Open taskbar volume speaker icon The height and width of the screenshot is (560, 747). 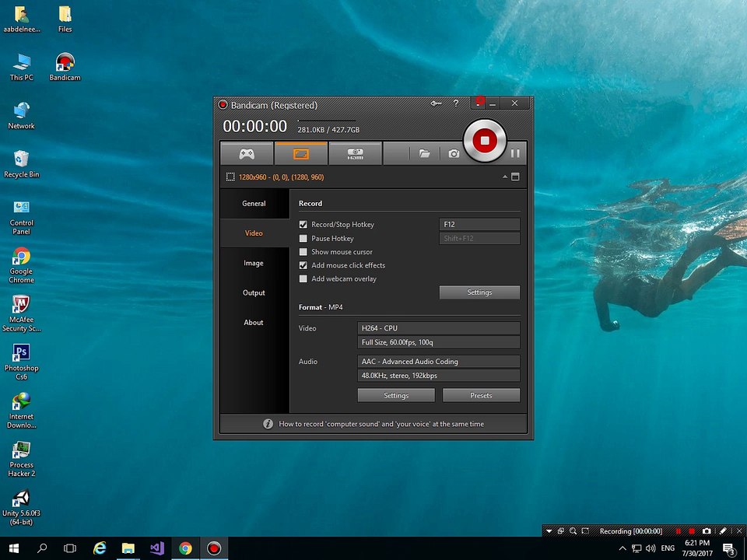point(651,548)
